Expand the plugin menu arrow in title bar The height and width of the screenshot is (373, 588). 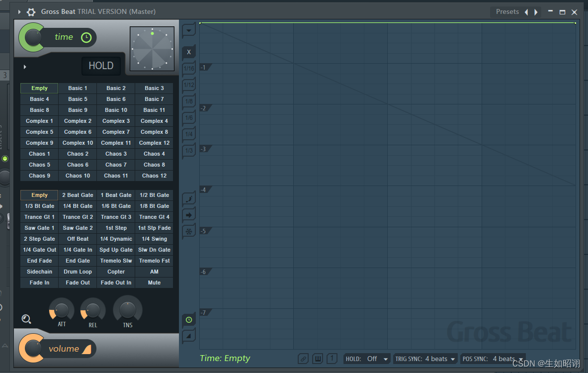(x=19, y=12)
